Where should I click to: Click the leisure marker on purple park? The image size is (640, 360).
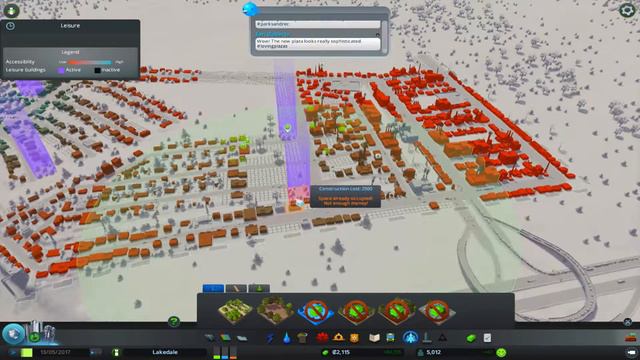[287, 128]
